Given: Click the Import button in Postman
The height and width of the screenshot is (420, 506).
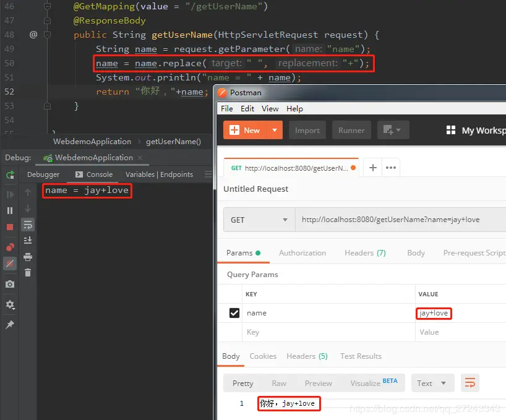Looking at the screenshot, I should 307,131.
